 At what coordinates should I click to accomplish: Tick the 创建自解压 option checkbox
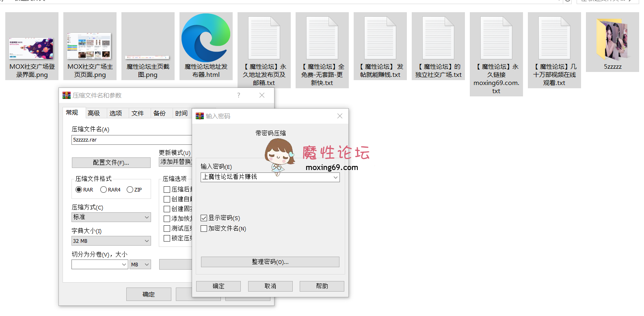click(166, 199)
